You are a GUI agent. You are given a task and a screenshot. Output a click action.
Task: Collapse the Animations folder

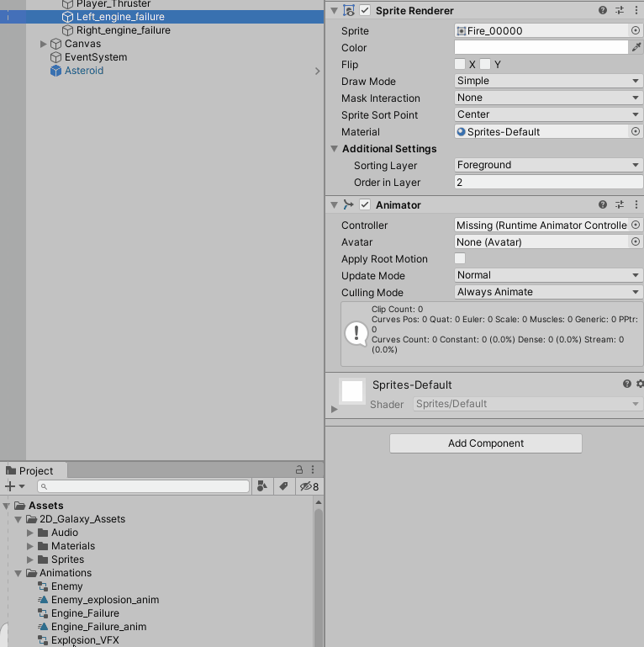point(18,574)
